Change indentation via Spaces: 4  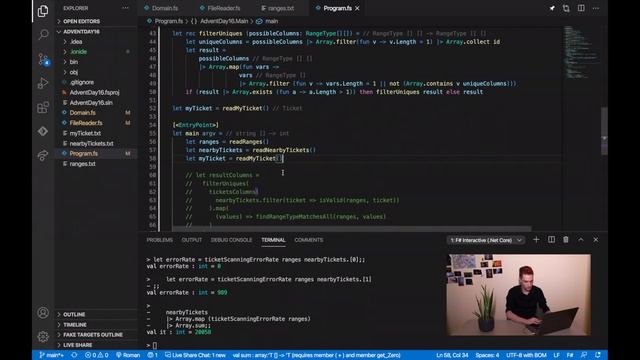487,355
